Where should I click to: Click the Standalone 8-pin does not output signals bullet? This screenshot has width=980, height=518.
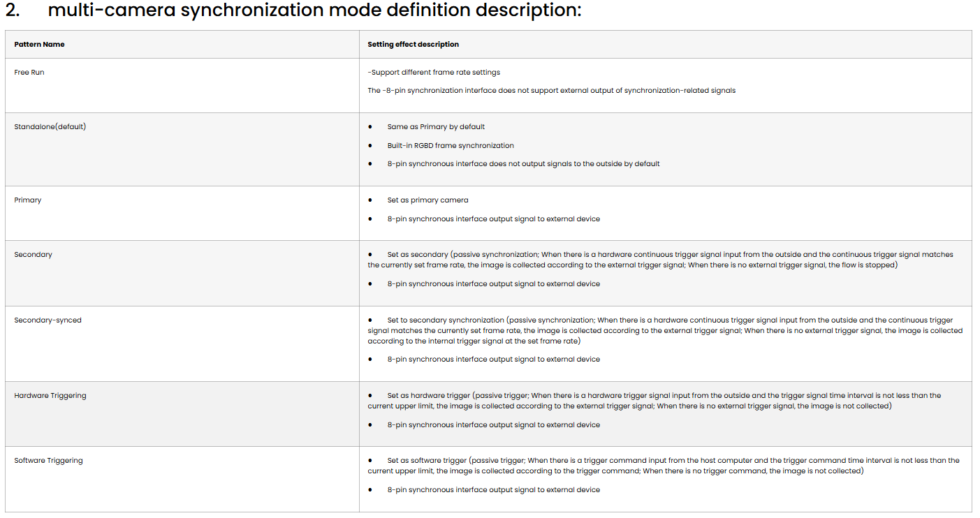[523, 163]
